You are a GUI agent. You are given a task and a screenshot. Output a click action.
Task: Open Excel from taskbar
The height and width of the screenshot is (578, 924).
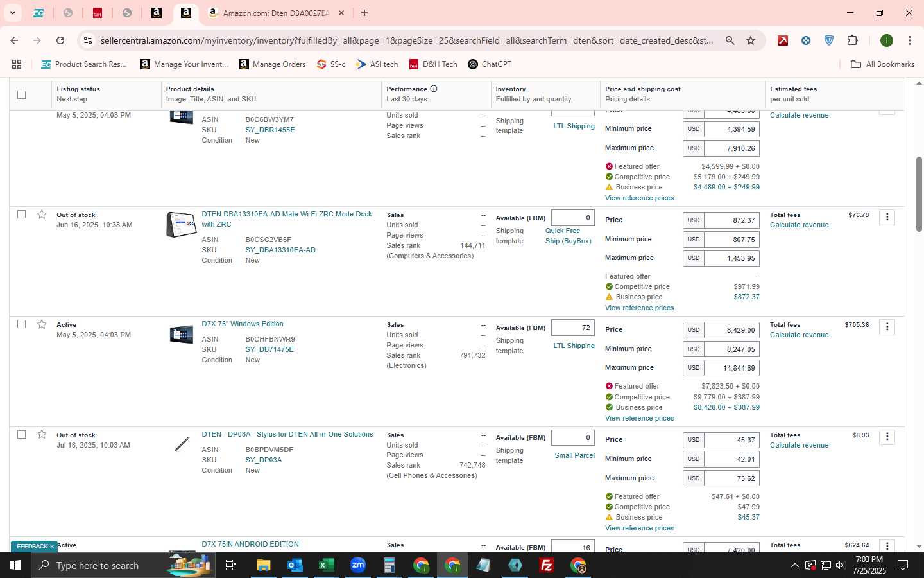click(x=327, y=565)
